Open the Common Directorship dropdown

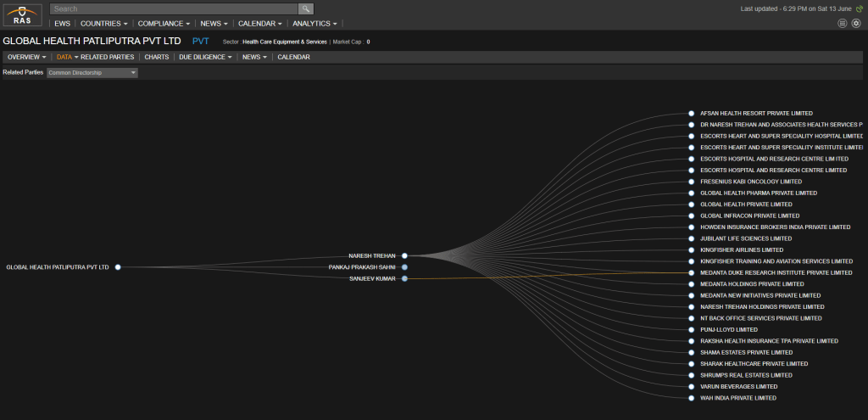pyautogui.click(x=92, y=73)
